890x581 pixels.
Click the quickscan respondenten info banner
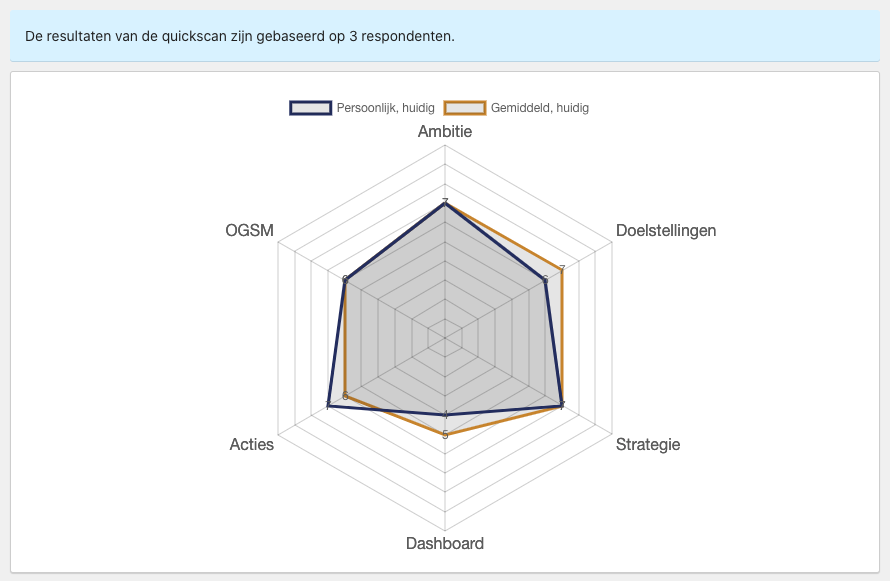tap(445, 36)
